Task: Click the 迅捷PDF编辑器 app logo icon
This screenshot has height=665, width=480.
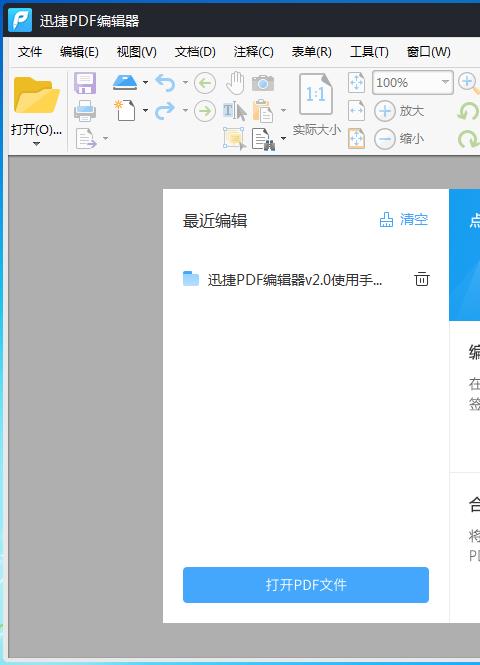Action: [x=20, y=20]
